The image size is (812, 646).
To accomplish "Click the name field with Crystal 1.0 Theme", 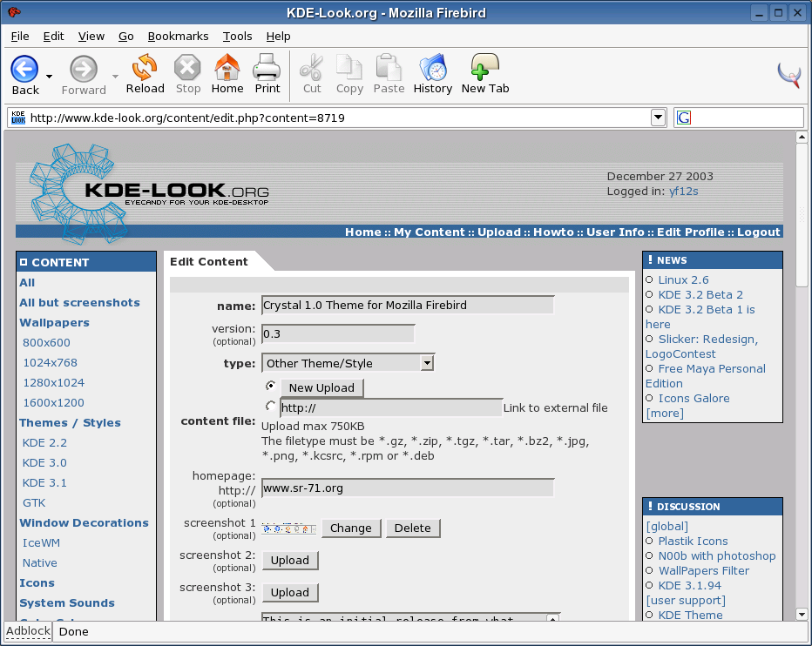I will (408, 305).
